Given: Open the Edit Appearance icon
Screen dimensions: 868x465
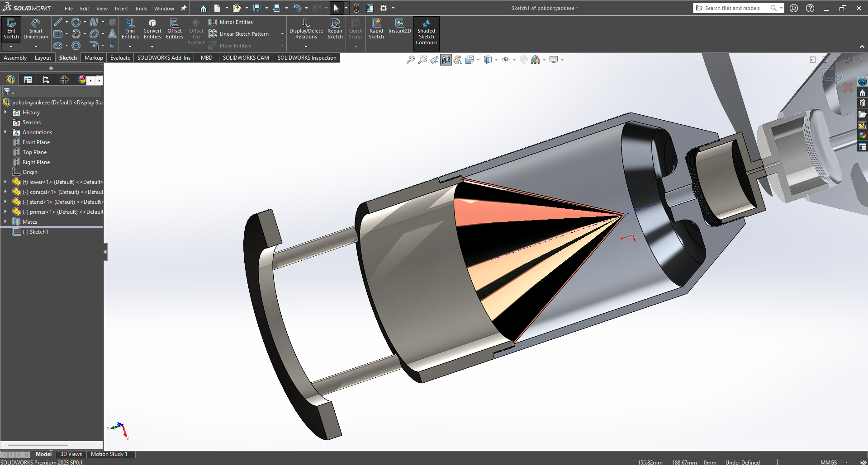Looking at the screenshot, I should [x=524, y=60].
